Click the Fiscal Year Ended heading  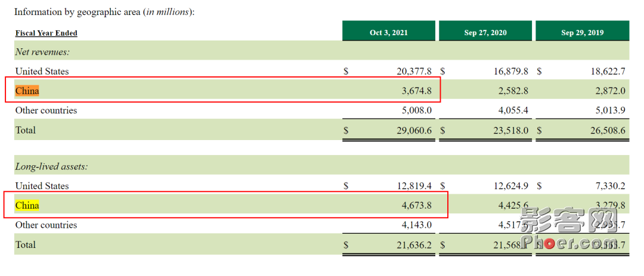47,33
